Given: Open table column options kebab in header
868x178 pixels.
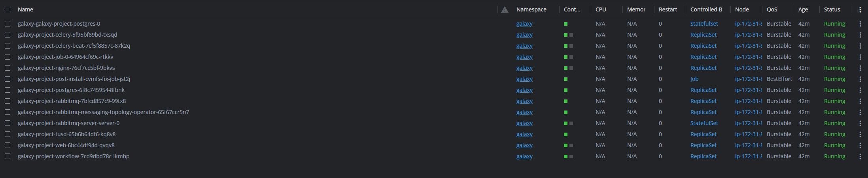Looking at the screenshot, I should pyautogui.click(x=860, y=9).
